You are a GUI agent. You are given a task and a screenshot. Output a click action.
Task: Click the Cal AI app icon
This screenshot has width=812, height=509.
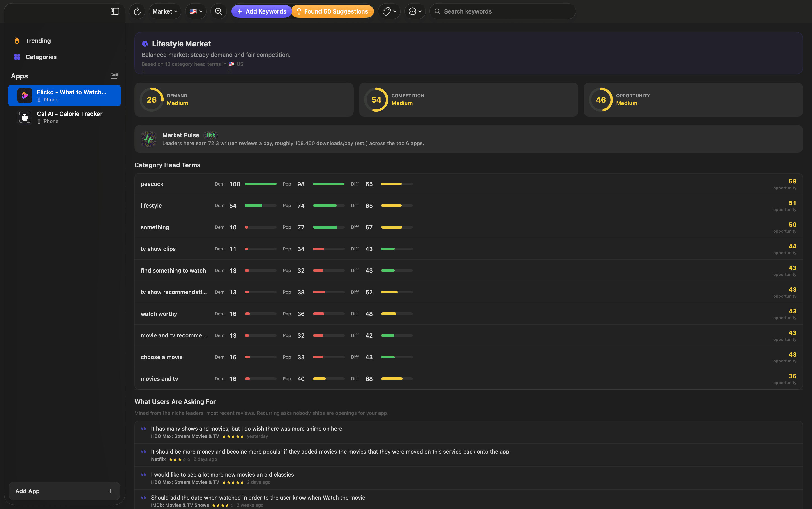pos(25,117)
